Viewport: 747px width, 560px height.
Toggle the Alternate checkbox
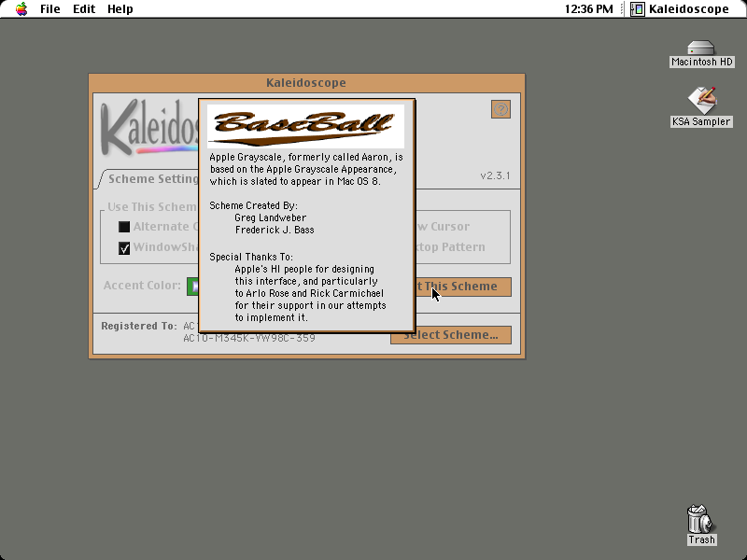(124, 227)
